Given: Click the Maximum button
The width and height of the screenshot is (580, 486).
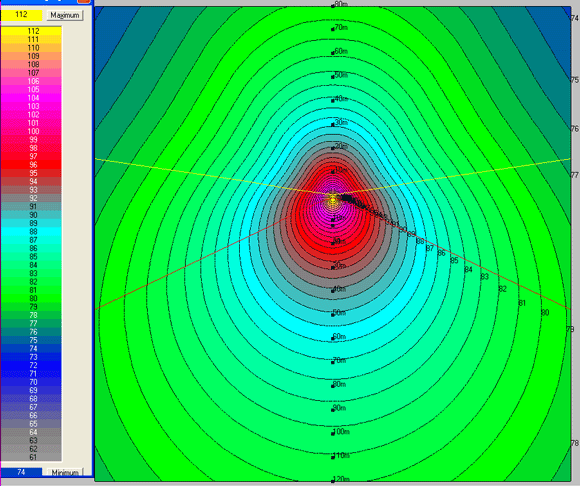Looking at the screenshot, I should [x=65, y=15].
